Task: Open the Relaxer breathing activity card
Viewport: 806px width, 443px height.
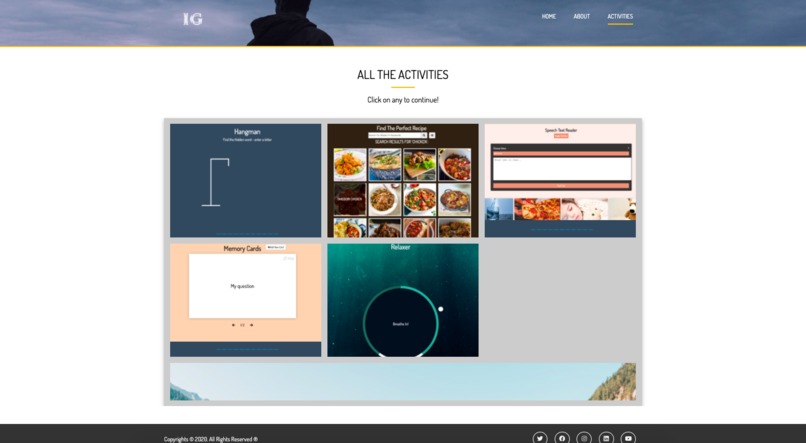Action: (x=403, y=300)
